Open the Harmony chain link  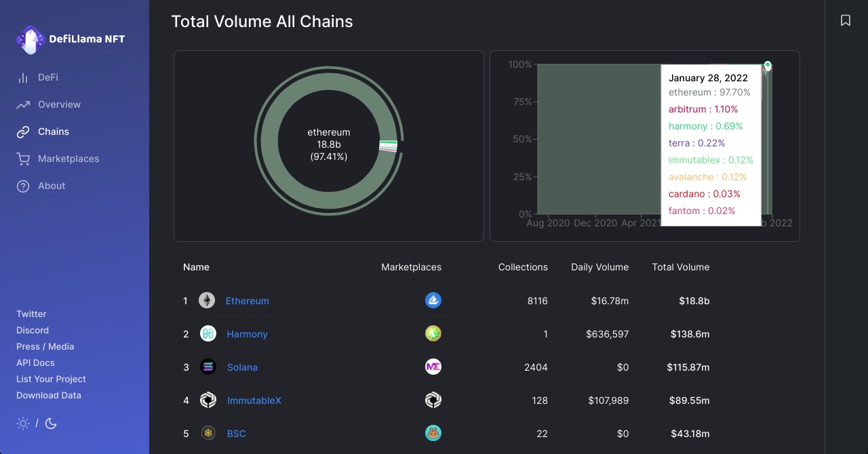(x=248, y=334)
